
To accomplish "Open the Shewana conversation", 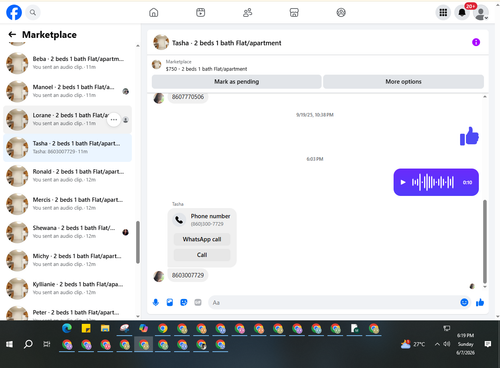I will [67, 232].
